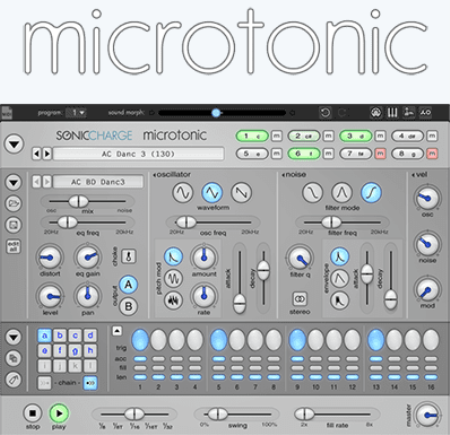The width and height of the screenshot is (450, 435).
Task: Toggle the stereo noise button
Action: [x=300, y=299]
